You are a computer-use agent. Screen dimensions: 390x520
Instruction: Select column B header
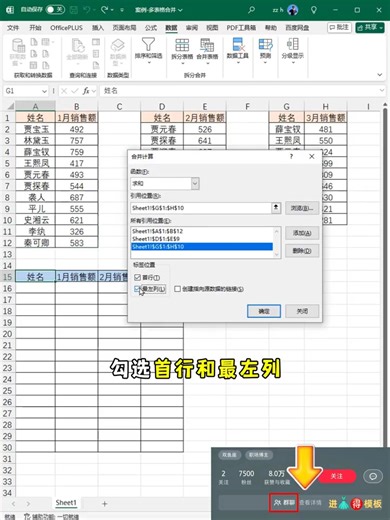76,106
